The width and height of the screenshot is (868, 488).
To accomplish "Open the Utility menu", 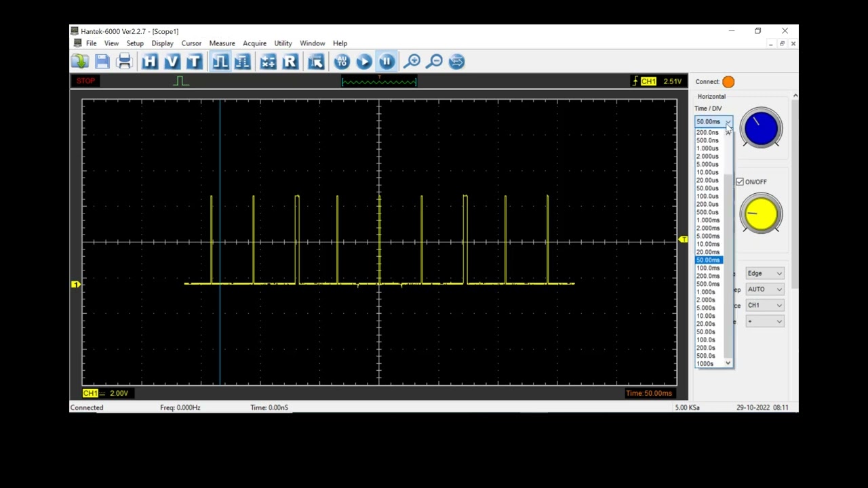I will [x=283, y=43].
